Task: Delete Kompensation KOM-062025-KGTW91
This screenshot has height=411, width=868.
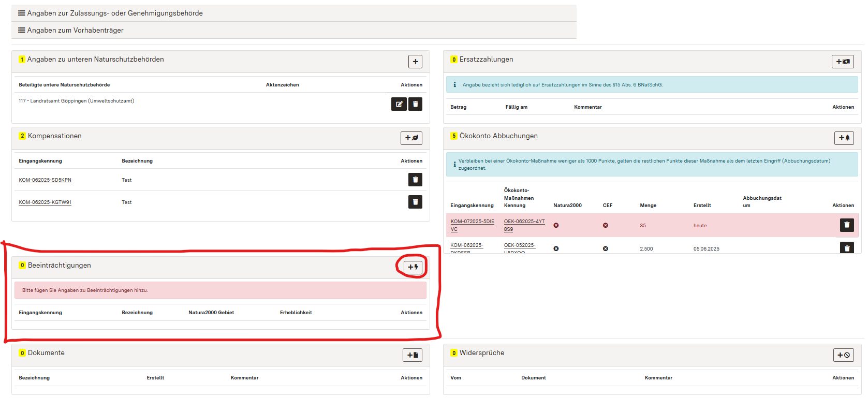Action: click(415, 202)
